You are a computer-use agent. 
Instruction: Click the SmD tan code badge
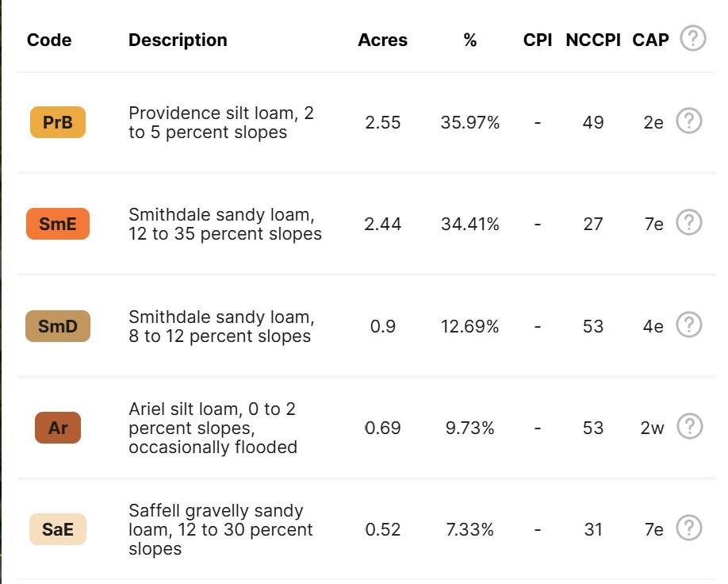pos(58,326)
